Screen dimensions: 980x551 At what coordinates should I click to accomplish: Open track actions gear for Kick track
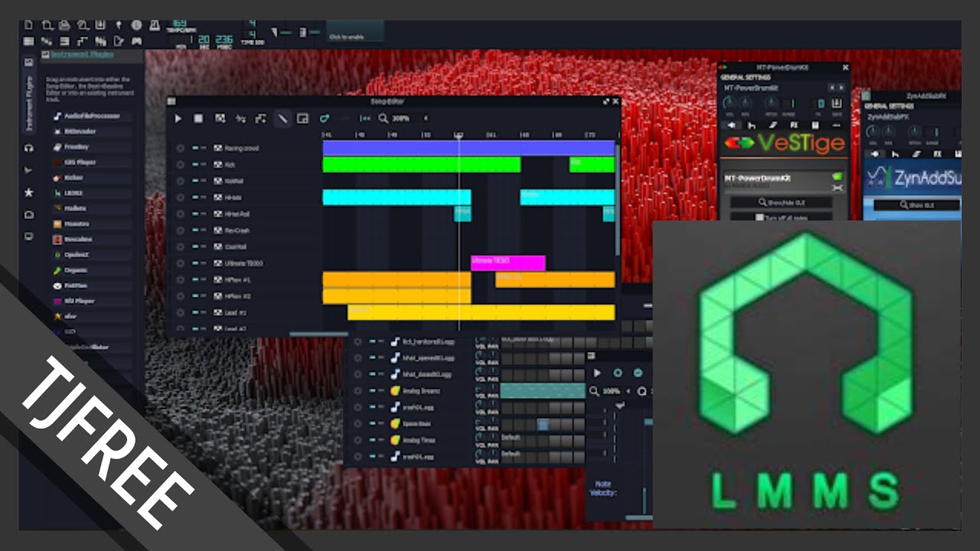180,165
